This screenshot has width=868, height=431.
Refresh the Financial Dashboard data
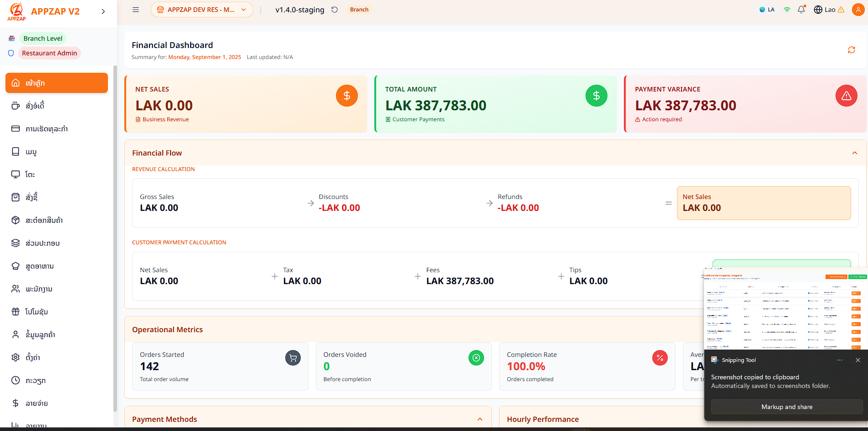(851, 50)
